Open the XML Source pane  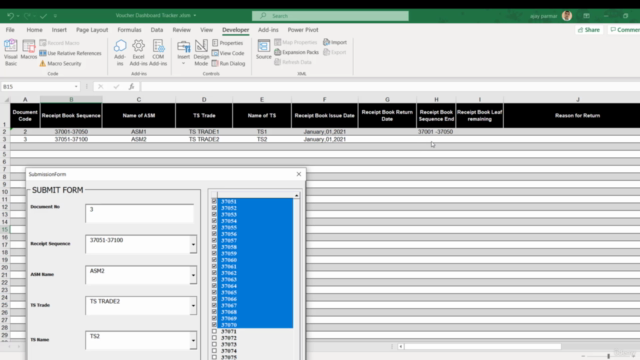[x=264, y=50]
